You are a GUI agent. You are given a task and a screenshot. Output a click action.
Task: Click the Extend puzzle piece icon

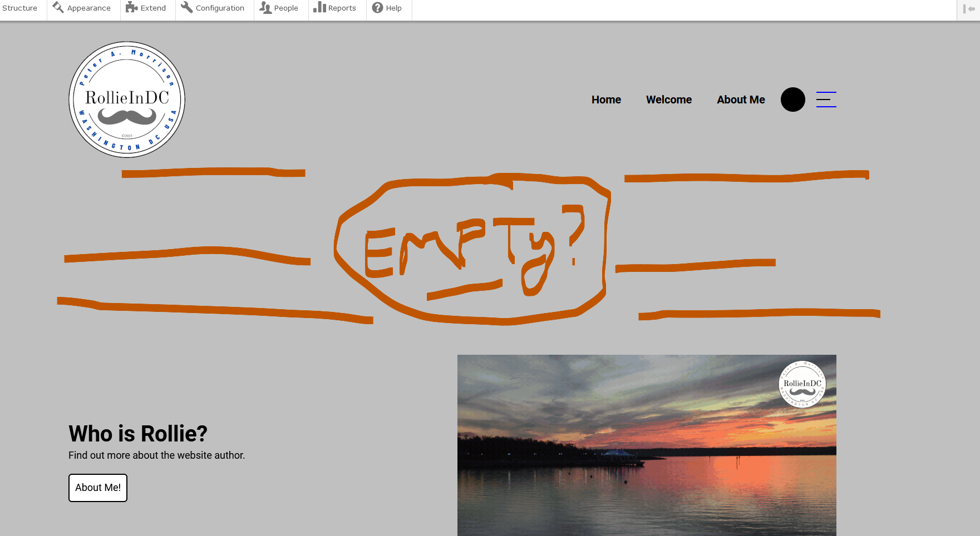(131, 7)
